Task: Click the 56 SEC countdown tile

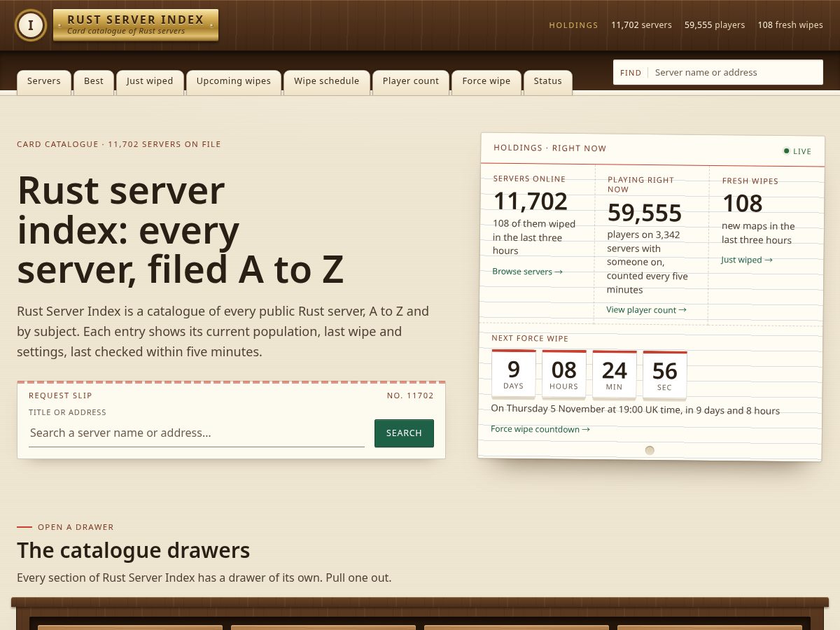Action: (x=665, y=376)
